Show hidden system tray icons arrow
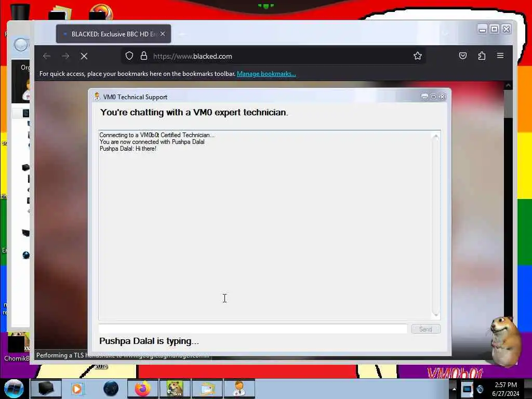The width and height of the screenshot is (532, 399). coord(454,389)
